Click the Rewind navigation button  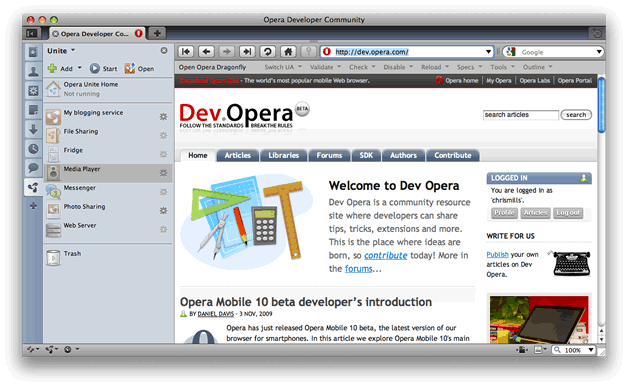(x=185, y=52)
